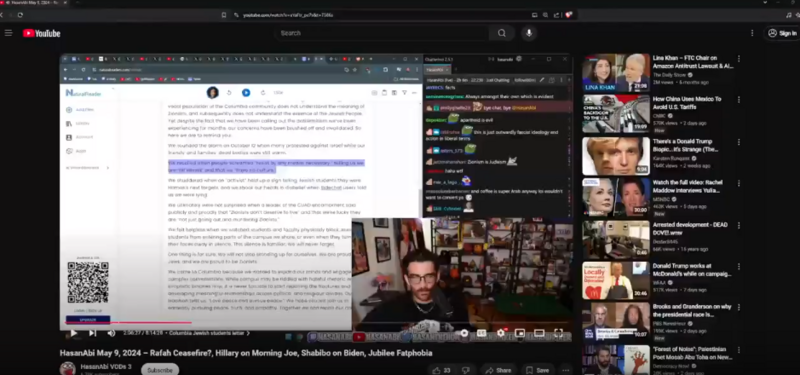Open There's a Donald Trump Biopic video title
This screenshot has height=375, width=800.
(685, 145)
